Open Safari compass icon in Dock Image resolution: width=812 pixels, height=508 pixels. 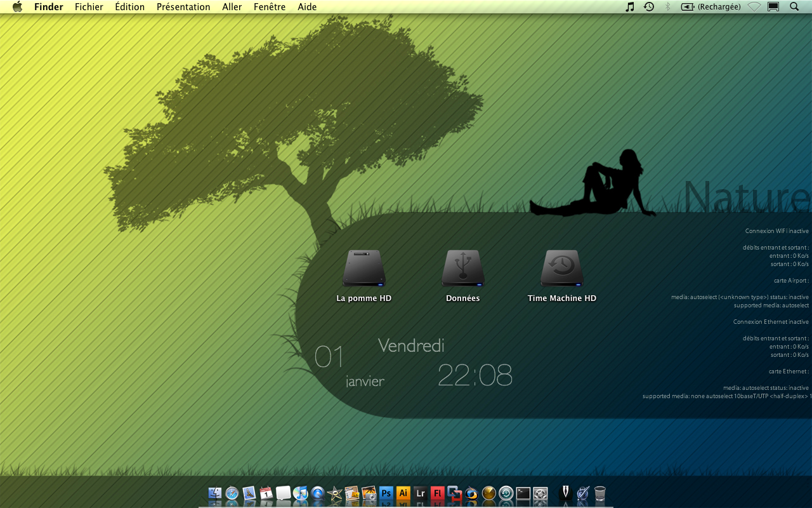coord(232,493)
